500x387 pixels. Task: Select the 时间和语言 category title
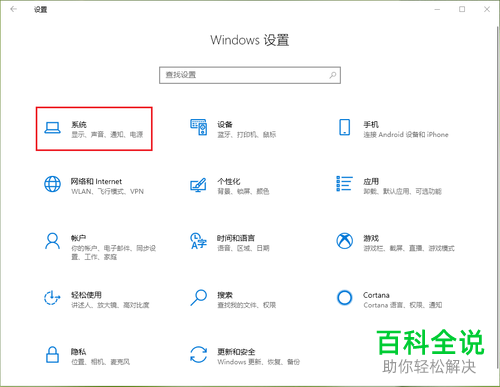click(236, 238)
